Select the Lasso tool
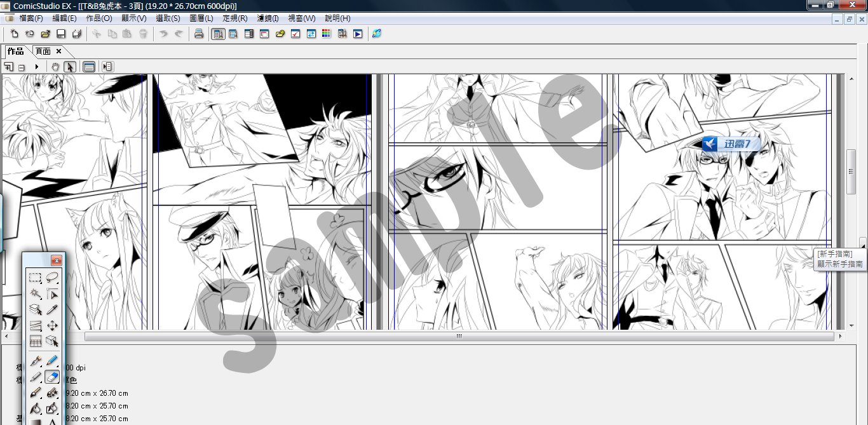Viewport: 868px width, 425px height. 52,277
